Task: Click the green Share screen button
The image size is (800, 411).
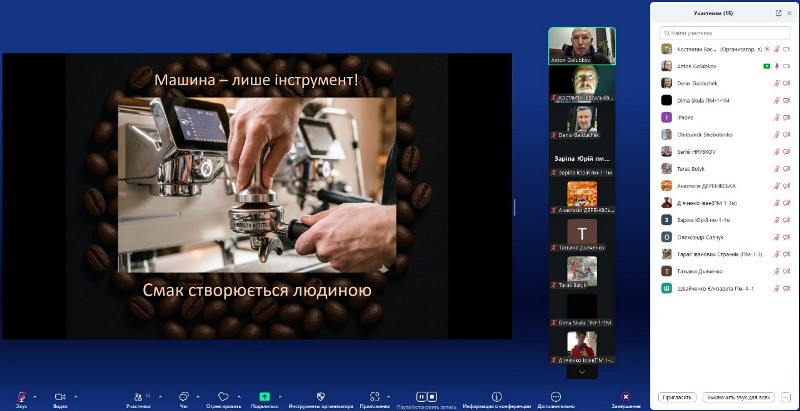Action: (264, 396)
